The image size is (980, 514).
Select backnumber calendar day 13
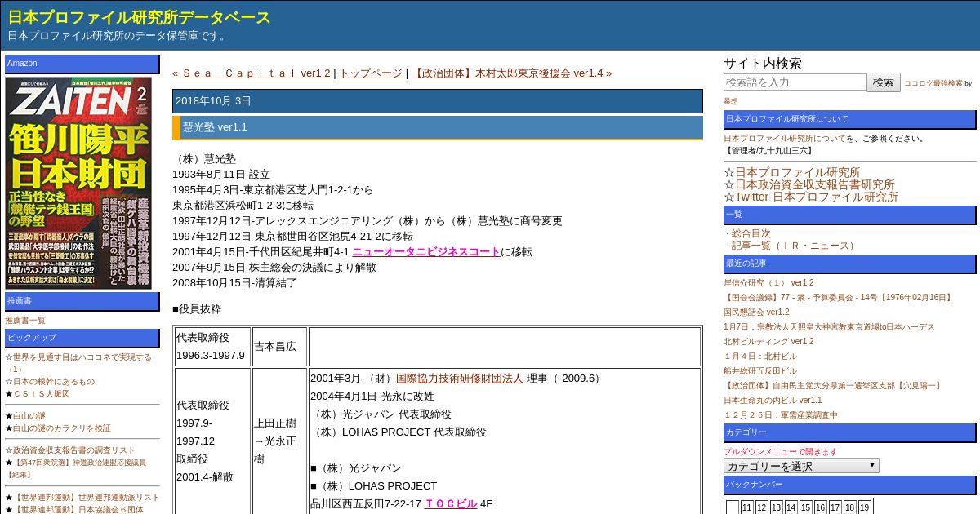777,507
